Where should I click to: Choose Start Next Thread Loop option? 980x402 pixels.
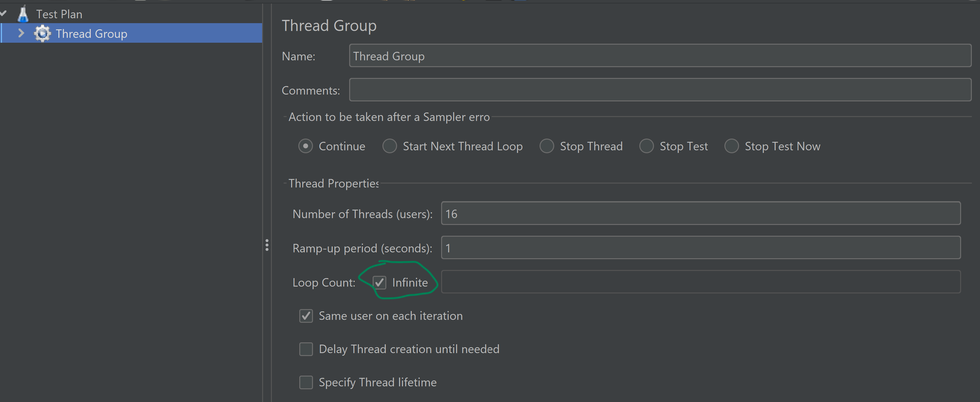(390, 146)
